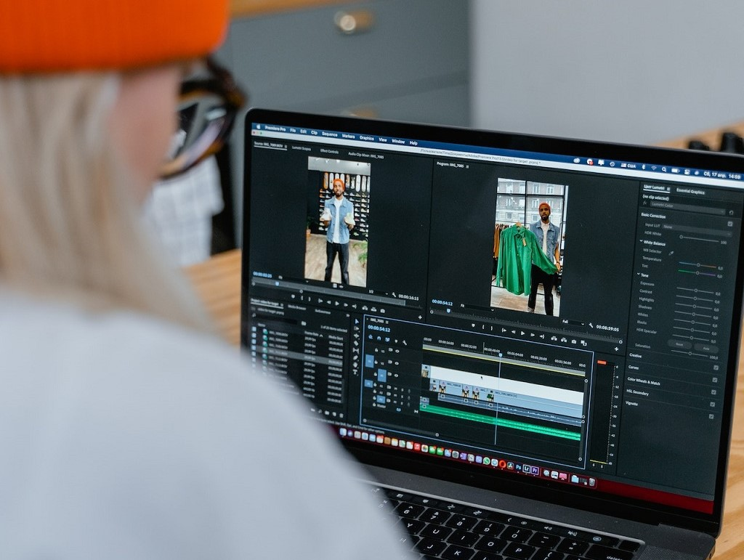Open Program monitor settings wrench

[591, 325]
